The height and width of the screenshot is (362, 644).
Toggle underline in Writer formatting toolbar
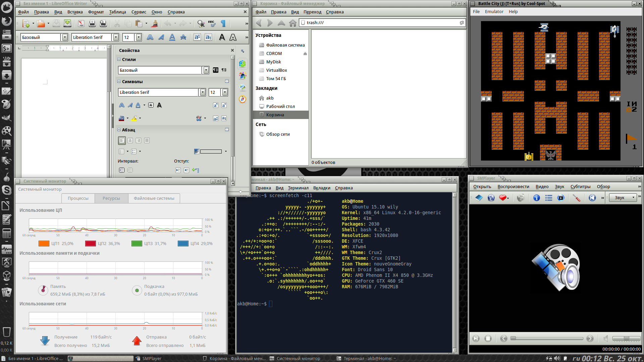click(x=172, y=37)
